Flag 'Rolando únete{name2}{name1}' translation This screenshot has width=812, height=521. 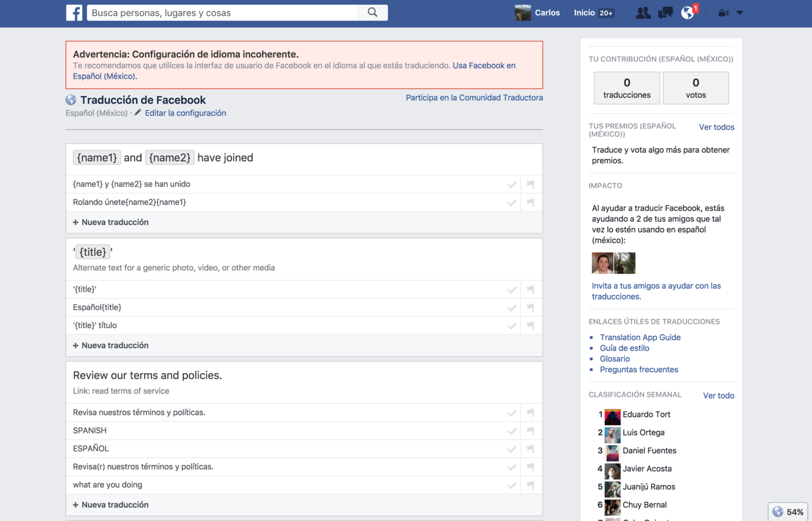[530, 203]
